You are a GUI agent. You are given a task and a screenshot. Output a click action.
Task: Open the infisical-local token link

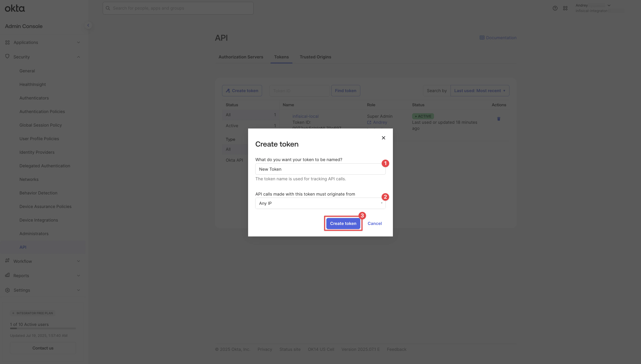(x=305, y=116)
